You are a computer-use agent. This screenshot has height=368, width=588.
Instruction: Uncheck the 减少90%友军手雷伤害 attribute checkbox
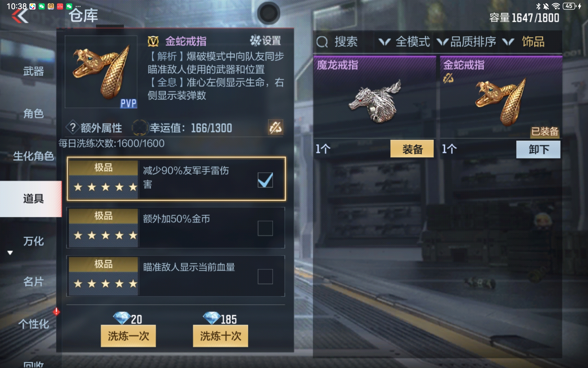(x=265, y=180)
